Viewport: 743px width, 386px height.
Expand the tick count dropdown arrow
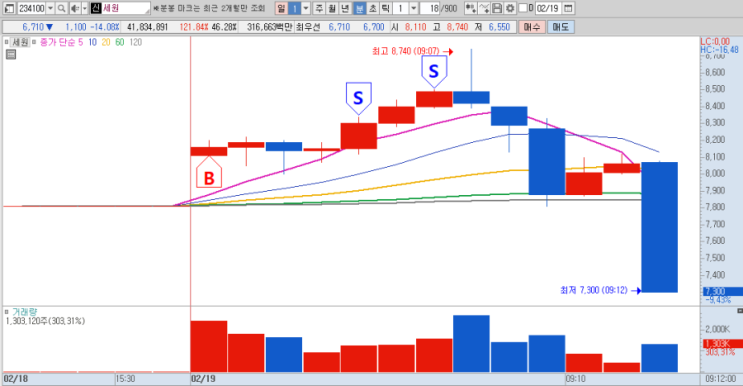click(x=413, y=8)
